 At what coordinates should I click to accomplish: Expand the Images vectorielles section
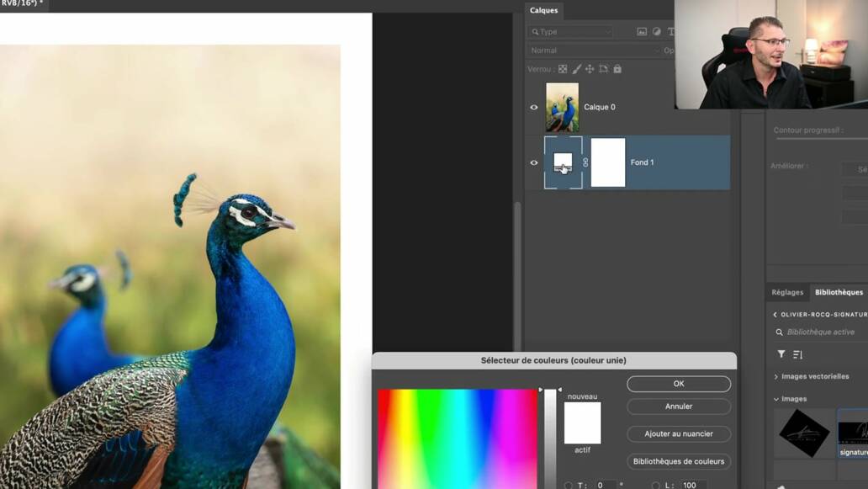tap(775, 376)
